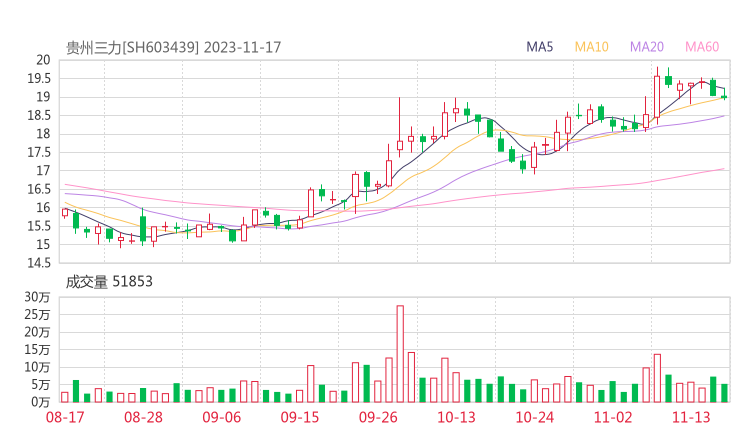This screenshot has width=740, height=440.
Task: Click the MA60 legend label
Action: tap(702, 47)
